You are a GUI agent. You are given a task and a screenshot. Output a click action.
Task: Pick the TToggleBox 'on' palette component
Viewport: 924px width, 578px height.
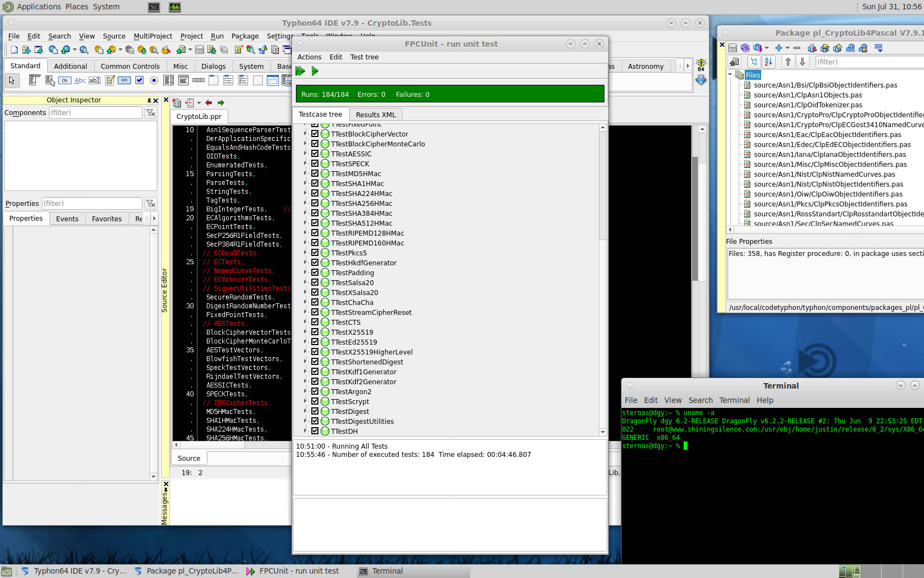click(x=124, y=80)
